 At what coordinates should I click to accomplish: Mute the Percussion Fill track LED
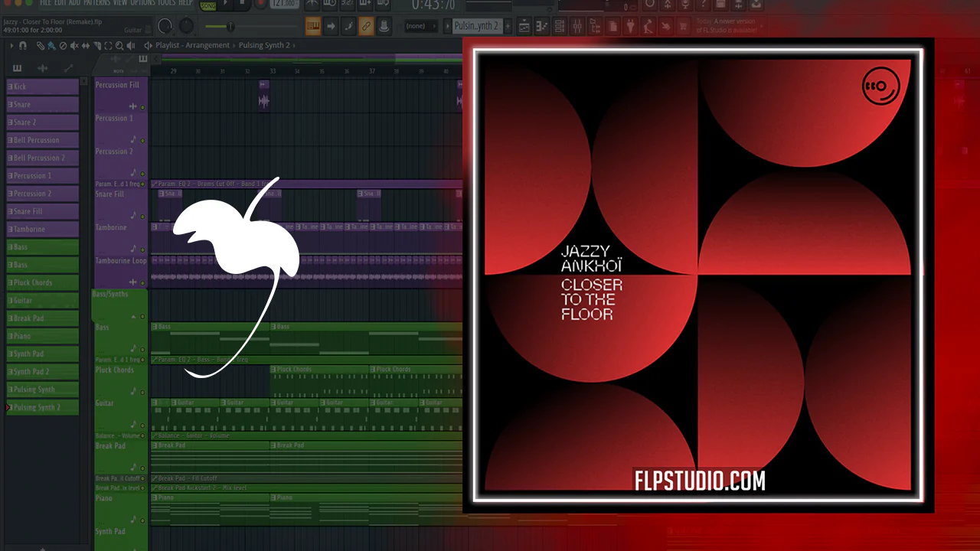142,107
